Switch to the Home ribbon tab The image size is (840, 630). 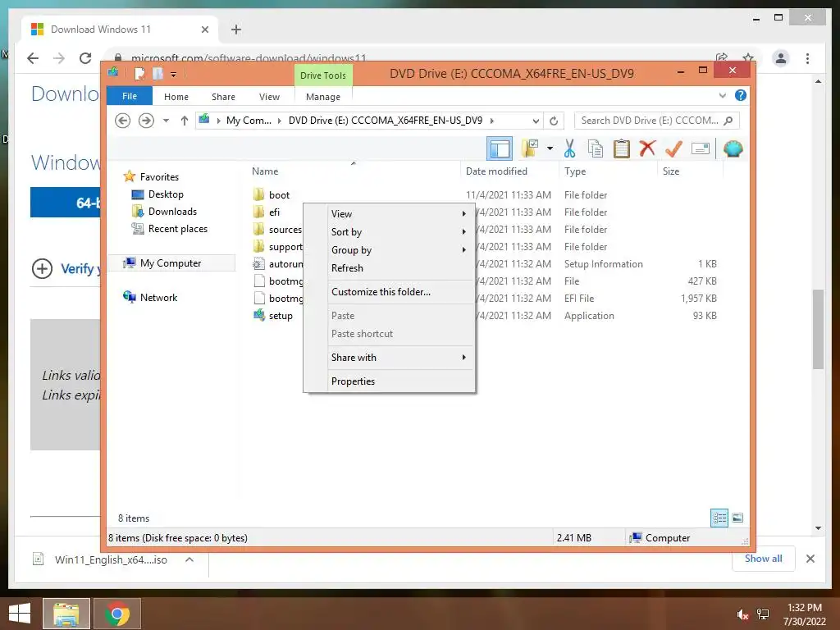pyautogui.click(x=176, y=97)
